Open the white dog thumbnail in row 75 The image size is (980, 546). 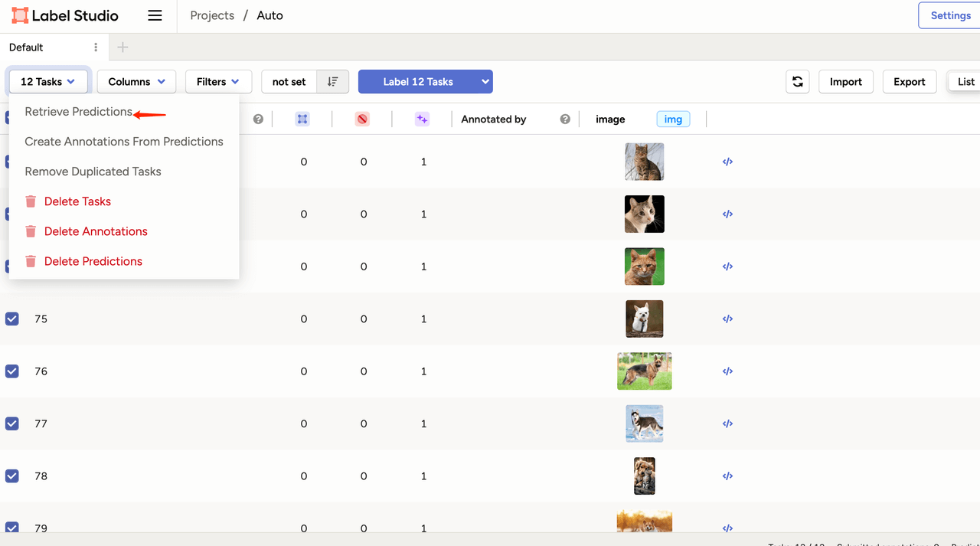click(645, 319)
